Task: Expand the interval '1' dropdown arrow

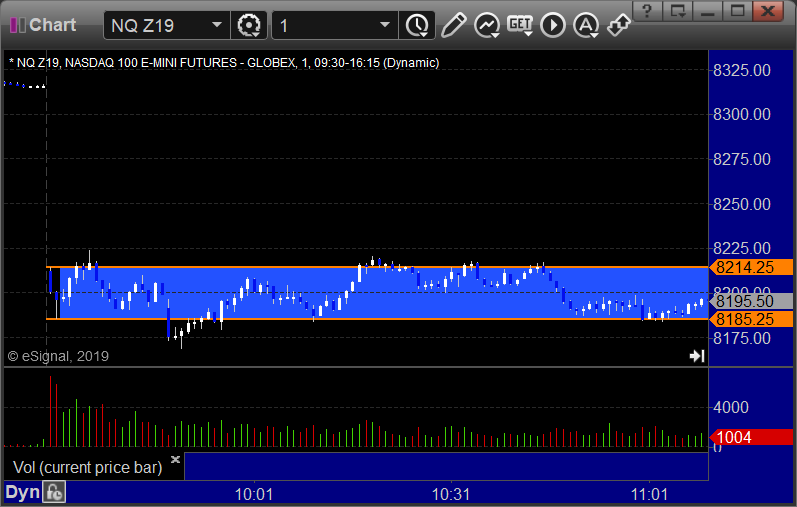Action: [x=385, y=25]
